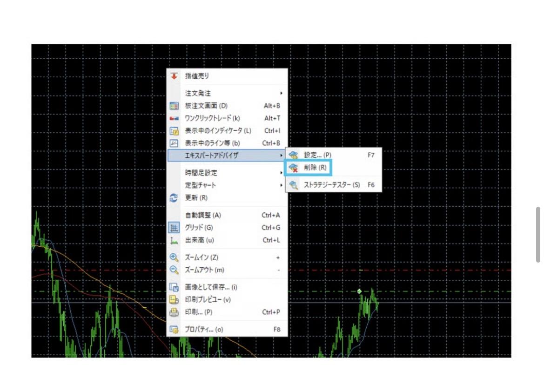Click the 表示中のインディケータ list icon
The image size is (544, 392).
coord(174,131)
